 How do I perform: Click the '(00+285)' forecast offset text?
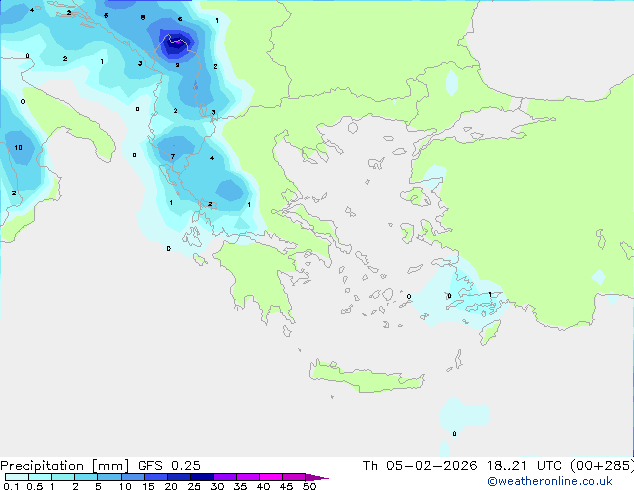click(x=602, y=466)
